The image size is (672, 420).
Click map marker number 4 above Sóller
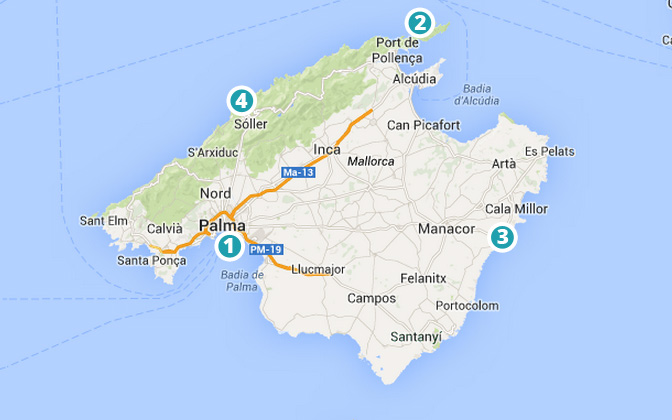click(241, 101)
